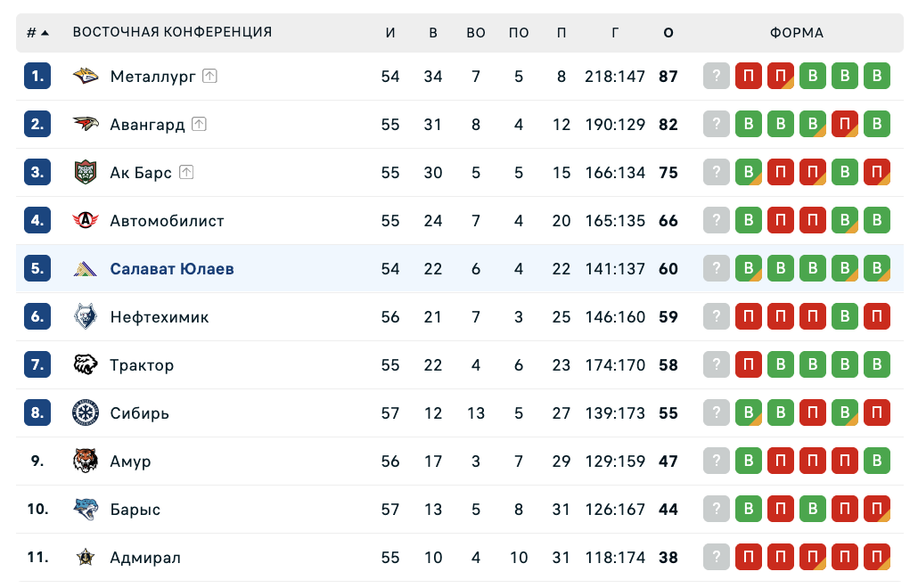Sort standings by points column О
The image size is (918, 588).
point(668,33)
